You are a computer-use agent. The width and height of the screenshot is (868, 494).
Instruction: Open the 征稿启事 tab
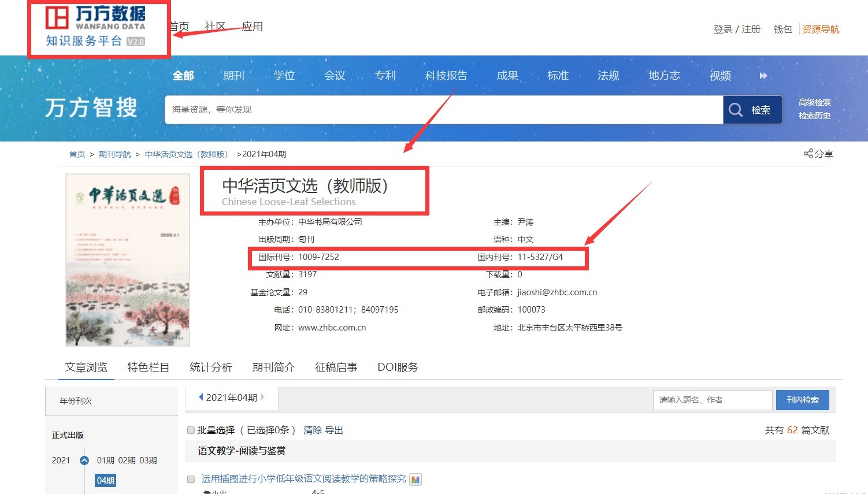(336, 367)
